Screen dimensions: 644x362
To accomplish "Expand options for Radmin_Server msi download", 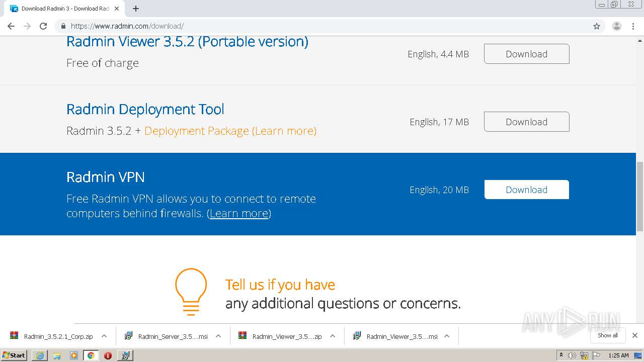I will click(218, 336).
